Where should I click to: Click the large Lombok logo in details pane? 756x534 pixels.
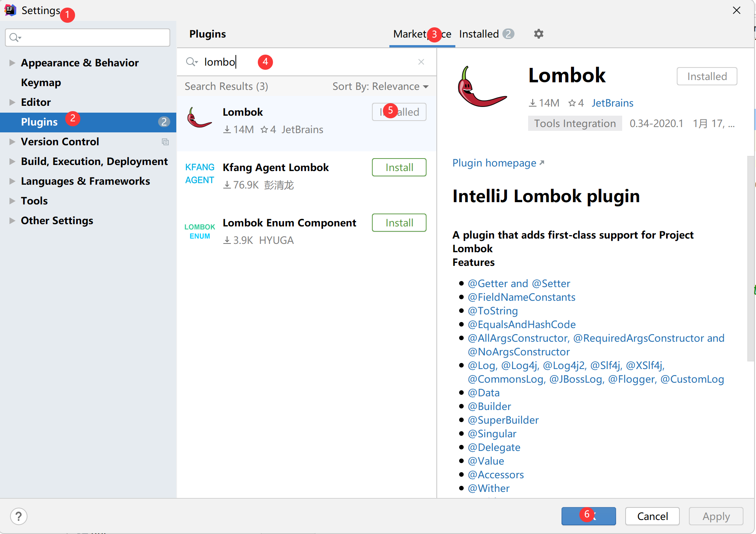tap(482, 87)
